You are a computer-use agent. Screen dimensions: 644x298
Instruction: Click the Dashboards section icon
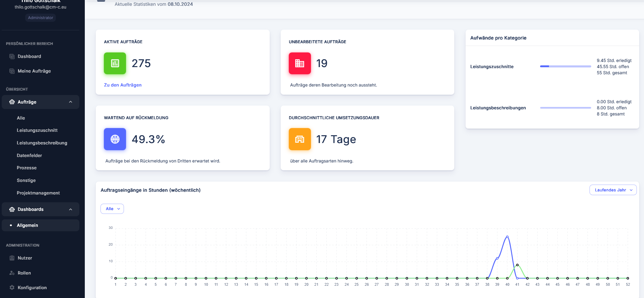point(12,209)
